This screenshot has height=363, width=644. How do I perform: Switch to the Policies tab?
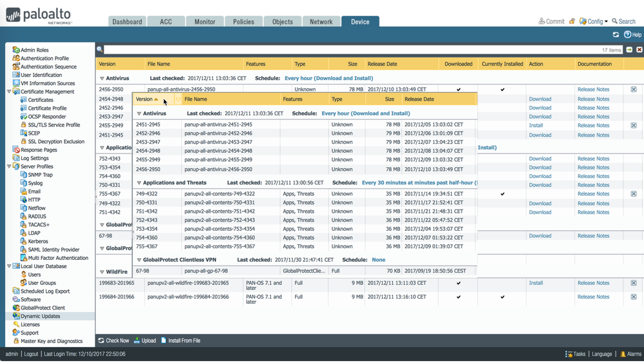pyautogui.click(x=243, y=22)
